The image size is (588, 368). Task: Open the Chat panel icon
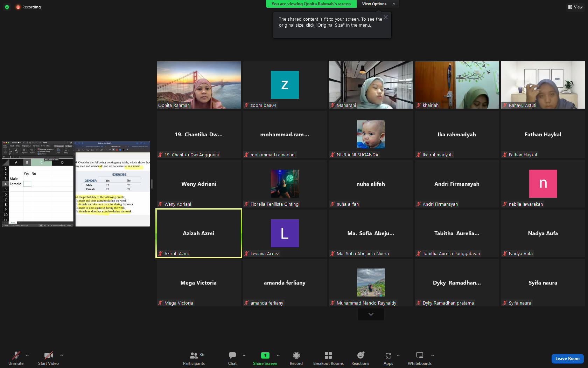point(232,355)
